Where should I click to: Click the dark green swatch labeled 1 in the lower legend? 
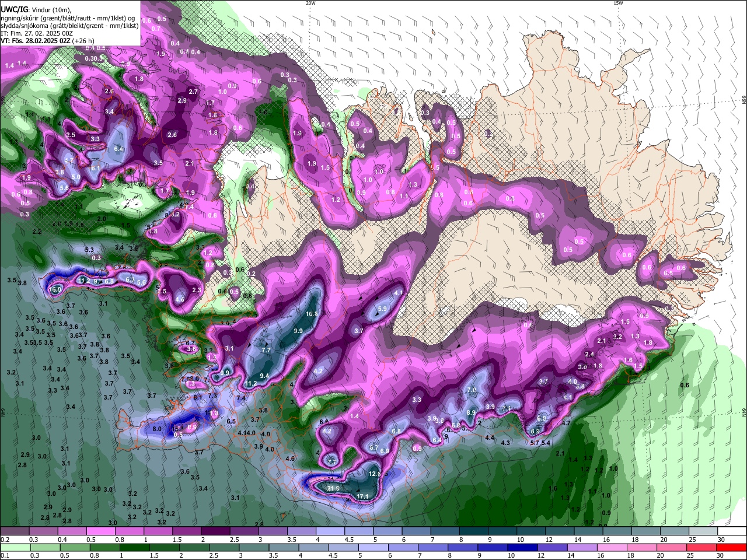pos(134,547)
